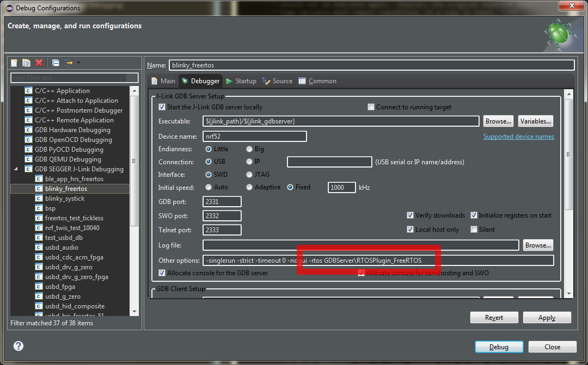Screen dimensions: 588x365
Task: Select the nrf_twis_test_10040 configuration
Action: coord(72,227)
